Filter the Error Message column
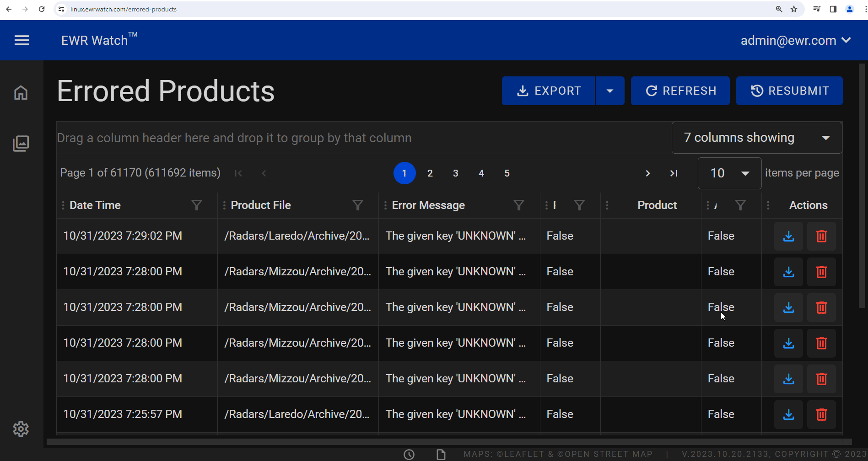Image resolution: width=868 pixels, height=461 pixels. (x=519, y=205)
